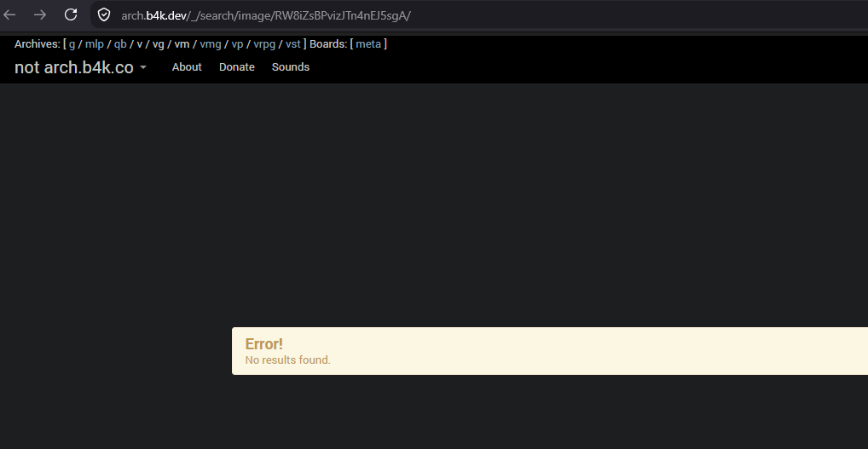Open the shield site security icon

pyautogui.click(x=104, y=15)
